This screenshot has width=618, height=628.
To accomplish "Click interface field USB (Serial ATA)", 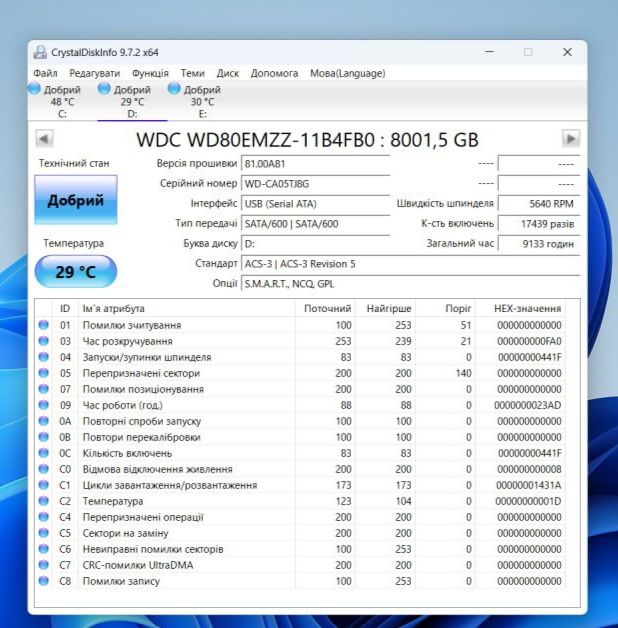I will (x=316, y=203).
